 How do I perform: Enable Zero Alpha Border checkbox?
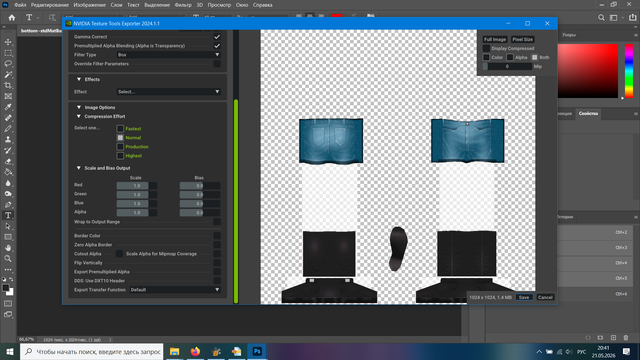pyautogui.click(x=217, y=244)
